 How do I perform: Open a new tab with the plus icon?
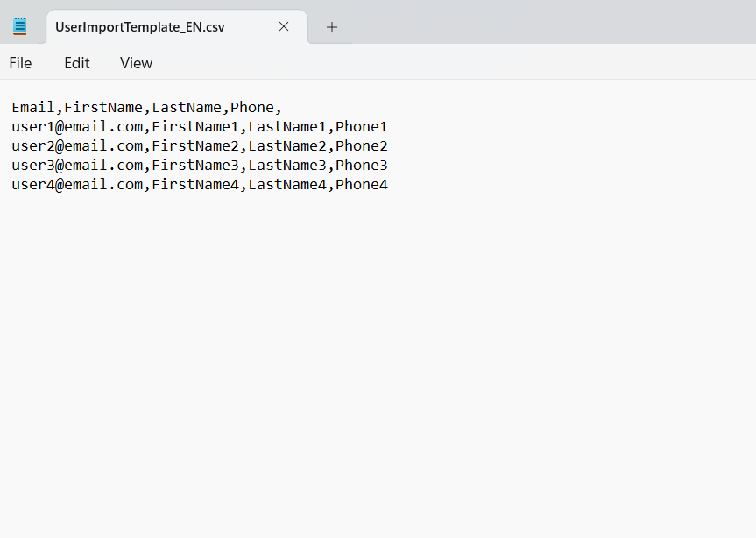pyautogui.click(x=331, y=27)
